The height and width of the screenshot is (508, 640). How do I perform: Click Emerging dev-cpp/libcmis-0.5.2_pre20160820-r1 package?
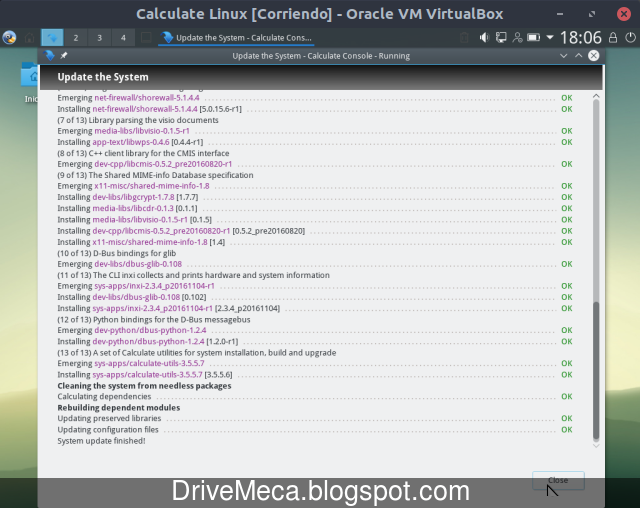163,164
